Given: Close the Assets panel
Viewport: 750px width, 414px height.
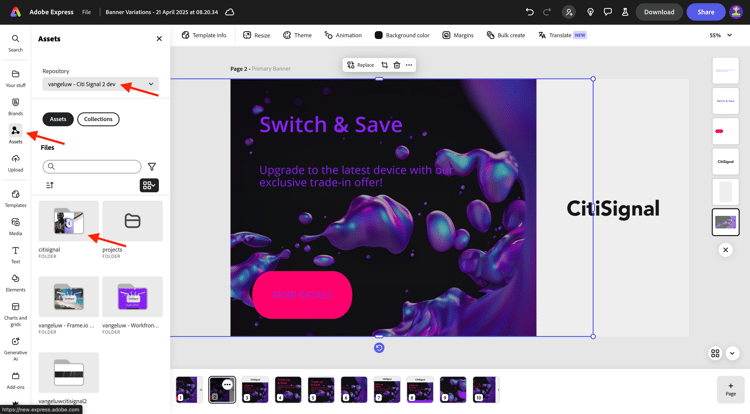Looking at the screenshot, I should click(x=159, y=39).
